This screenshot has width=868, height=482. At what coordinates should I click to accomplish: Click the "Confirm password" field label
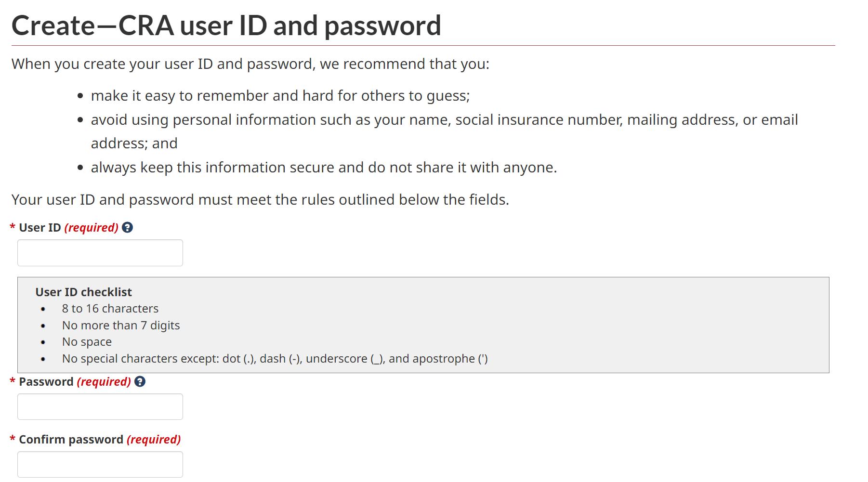pos(71,440)
